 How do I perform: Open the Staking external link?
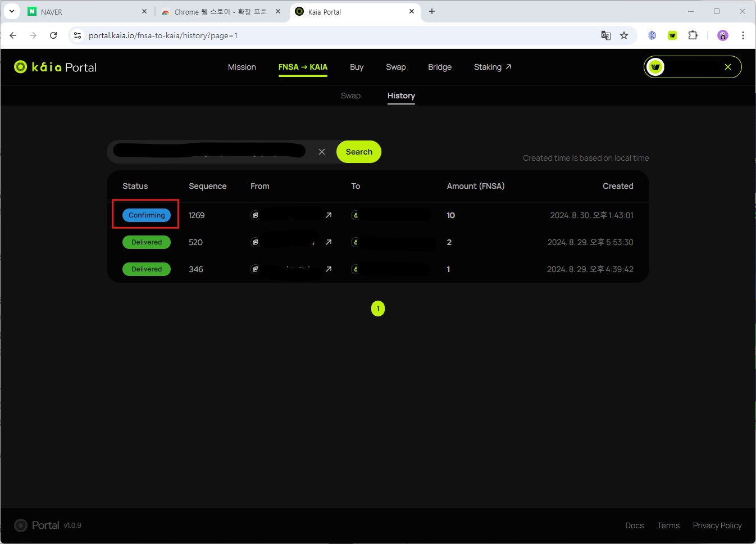click(493, 67)
